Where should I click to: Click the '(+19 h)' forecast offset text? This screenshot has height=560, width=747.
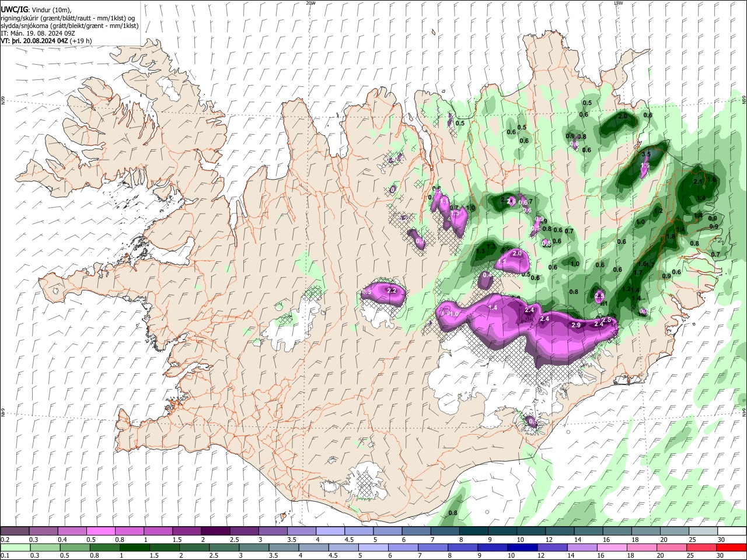click(x=81, y=41)
